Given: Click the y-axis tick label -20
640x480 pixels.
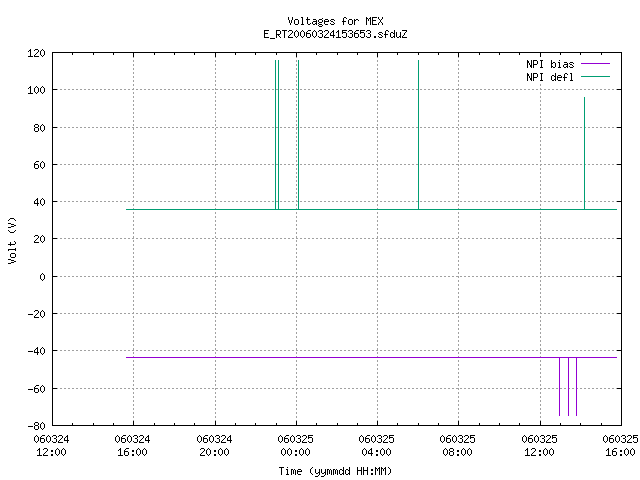Looking at the screenshot, I should (x=36, y=314).
